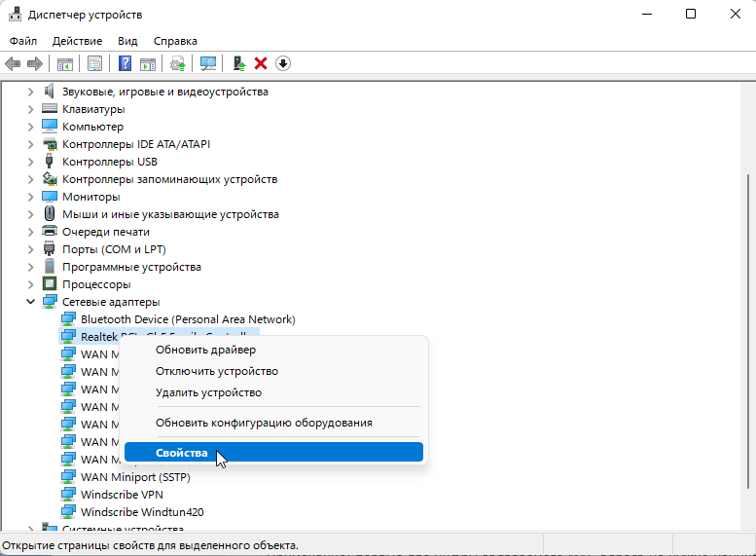Image resolution: width=756 pixels, height=556 pixels.
Task: Click the speaker icon of sound devices category
Action: tap(50, 92)
